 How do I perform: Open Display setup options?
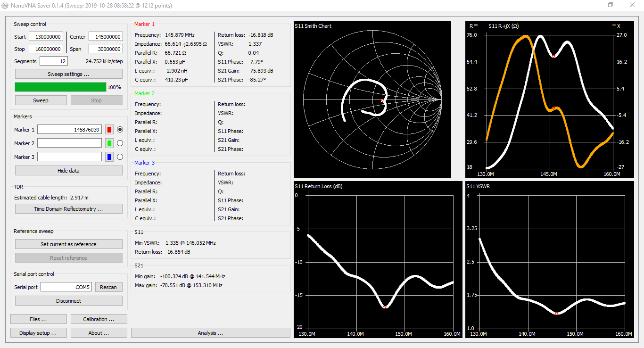pyautogui.click(x=38, y=332)
